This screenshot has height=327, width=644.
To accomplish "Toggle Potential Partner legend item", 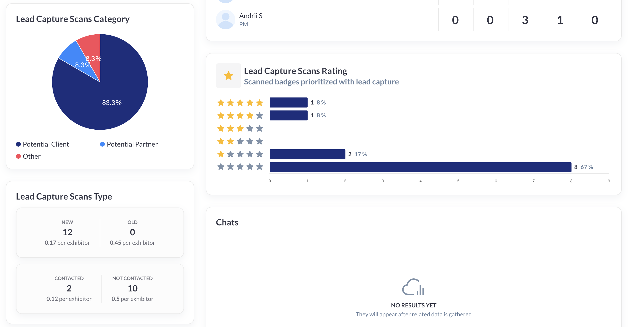I will (129, 144).
